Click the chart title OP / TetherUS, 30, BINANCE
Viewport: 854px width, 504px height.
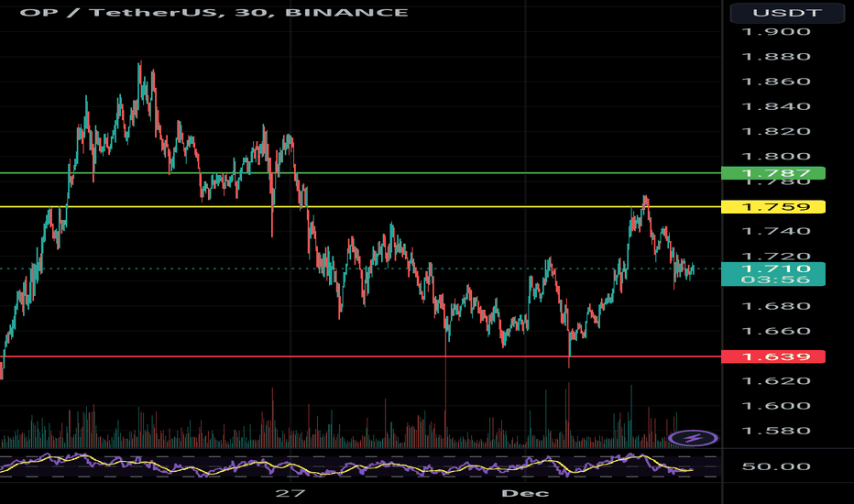pyautogui.click(x=214, y=12)
